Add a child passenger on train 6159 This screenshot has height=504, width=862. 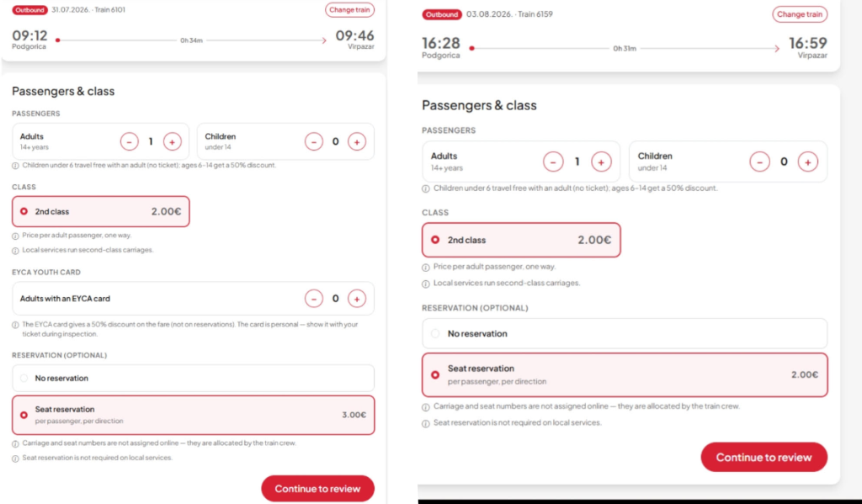coord(807,162)
